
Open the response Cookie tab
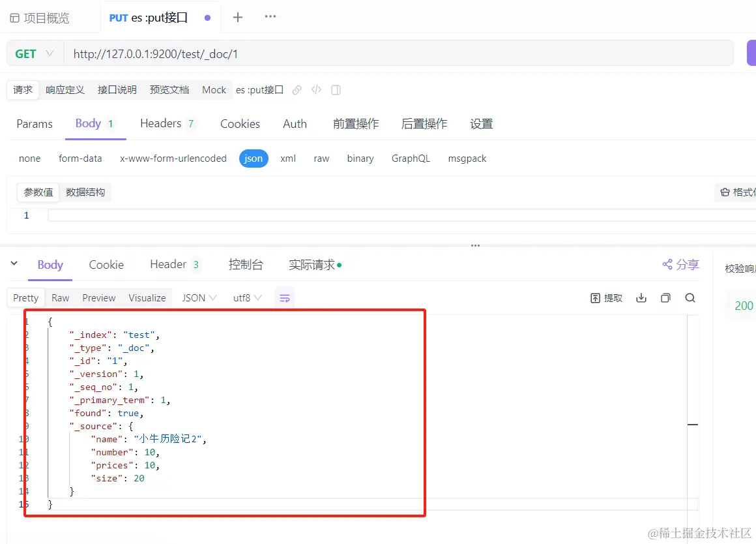pyautogui.click(x=106, y=265)
